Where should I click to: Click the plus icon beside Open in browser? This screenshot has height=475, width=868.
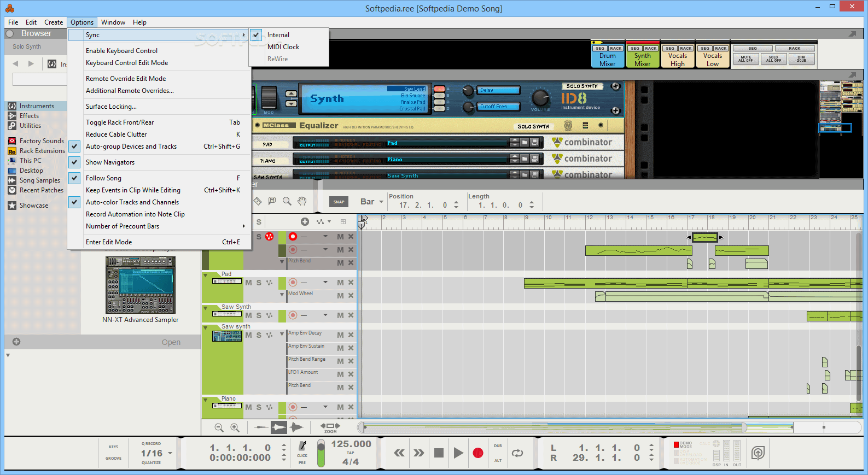click(16, 342)
